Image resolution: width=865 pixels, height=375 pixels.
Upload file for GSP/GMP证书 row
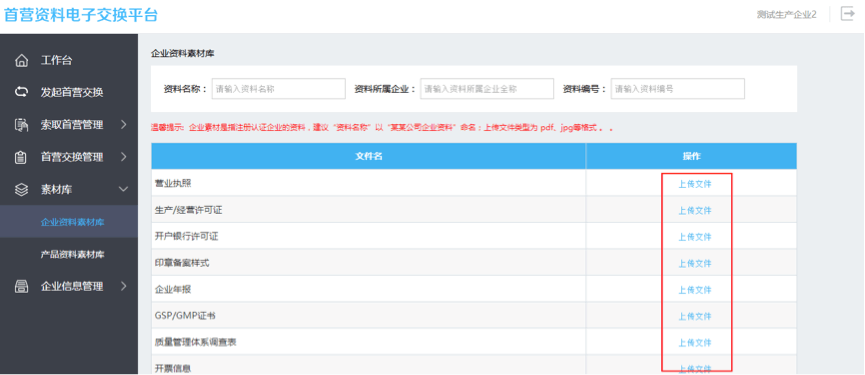695,317
